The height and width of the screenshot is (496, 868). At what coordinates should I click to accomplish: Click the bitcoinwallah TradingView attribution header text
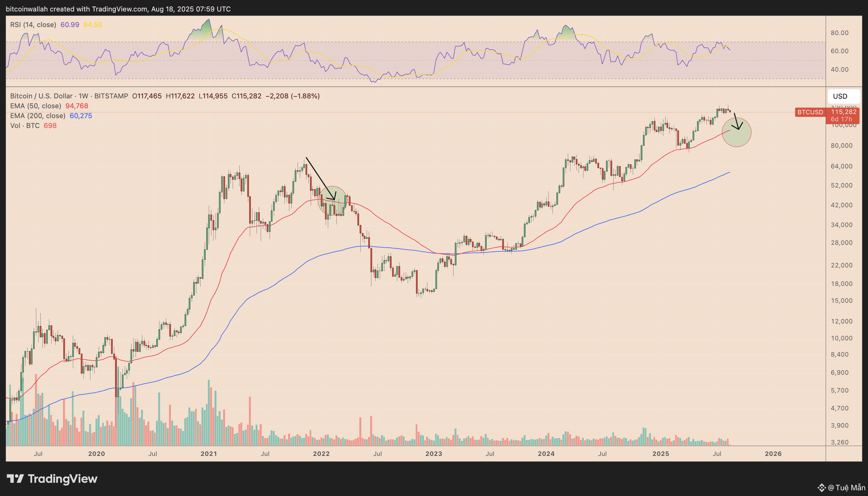[x=118, y=9]
